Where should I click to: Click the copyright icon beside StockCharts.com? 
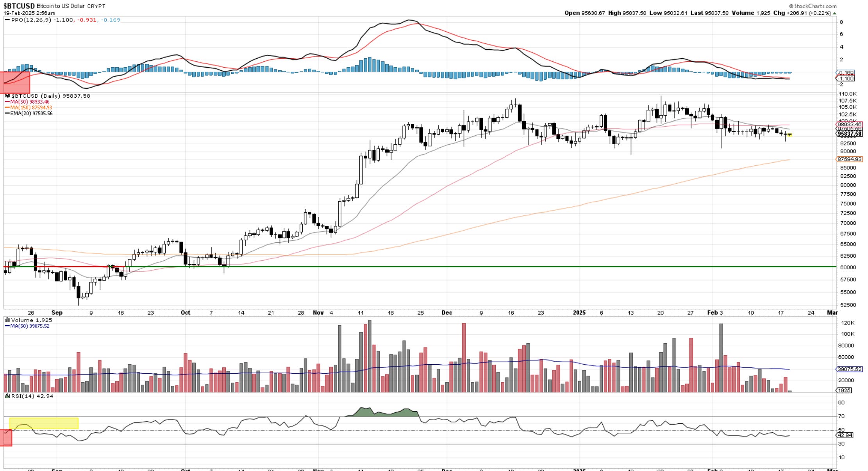click(x=791, y=6)
